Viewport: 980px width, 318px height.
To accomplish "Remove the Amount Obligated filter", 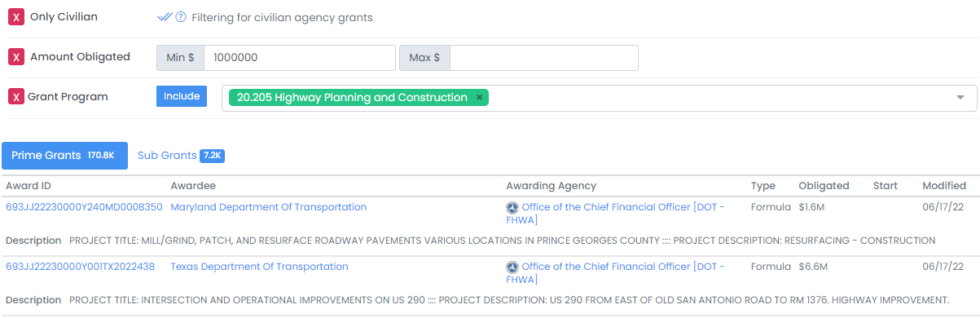I will pyautogui.click(x=16, y=57).
